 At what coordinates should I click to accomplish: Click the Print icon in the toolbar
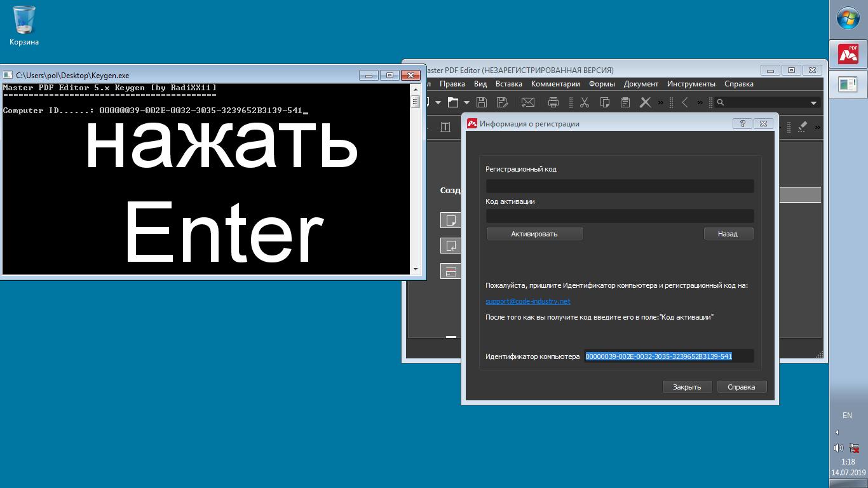click(553, 102)
